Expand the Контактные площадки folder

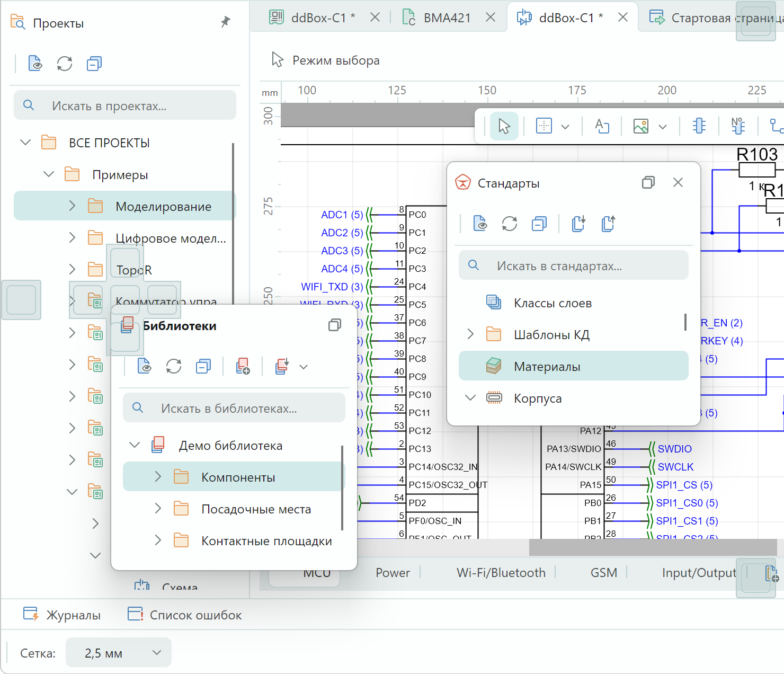click(x=158, y=540)
